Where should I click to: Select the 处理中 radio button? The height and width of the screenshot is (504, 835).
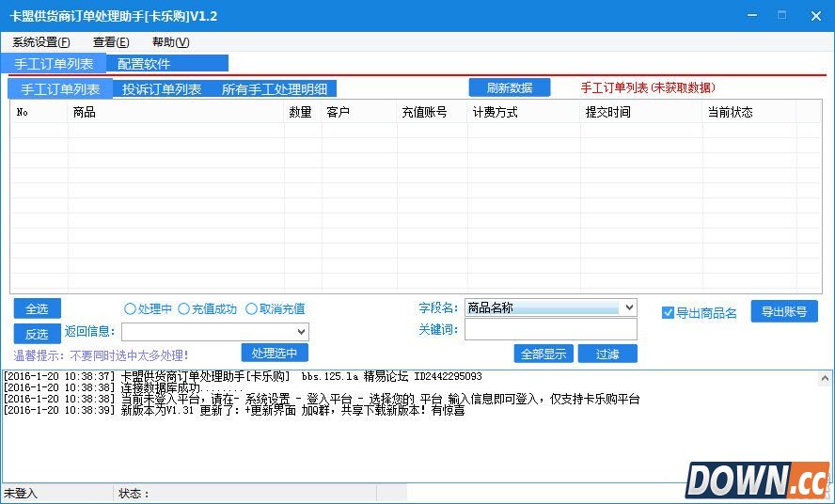(148, 309)
